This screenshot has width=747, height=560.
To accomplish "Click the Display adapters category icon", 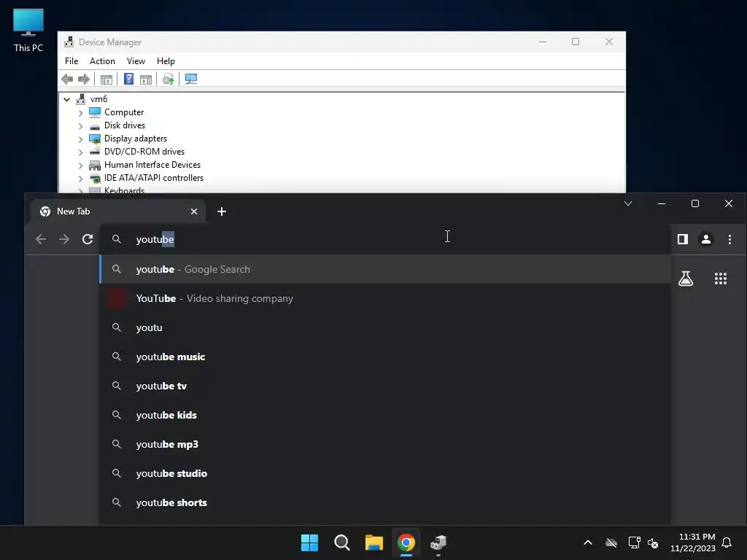I will [95, 139].
